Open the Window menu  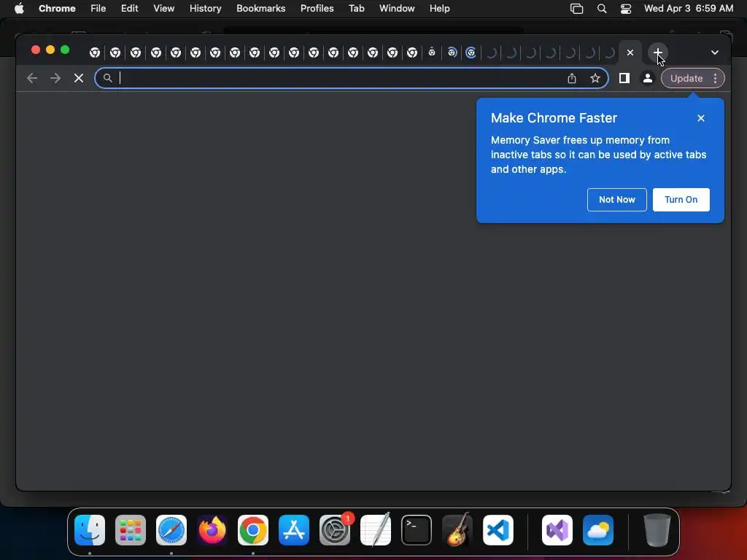coord(397,9)
